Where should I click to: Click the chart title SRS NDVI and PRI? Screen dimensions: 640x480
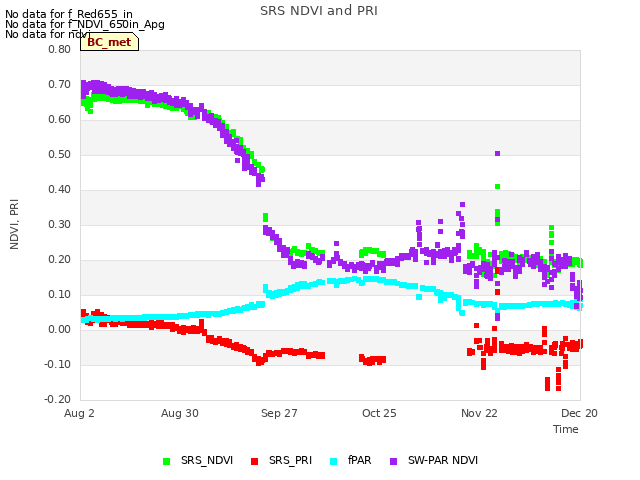click(x=319, y=11)
